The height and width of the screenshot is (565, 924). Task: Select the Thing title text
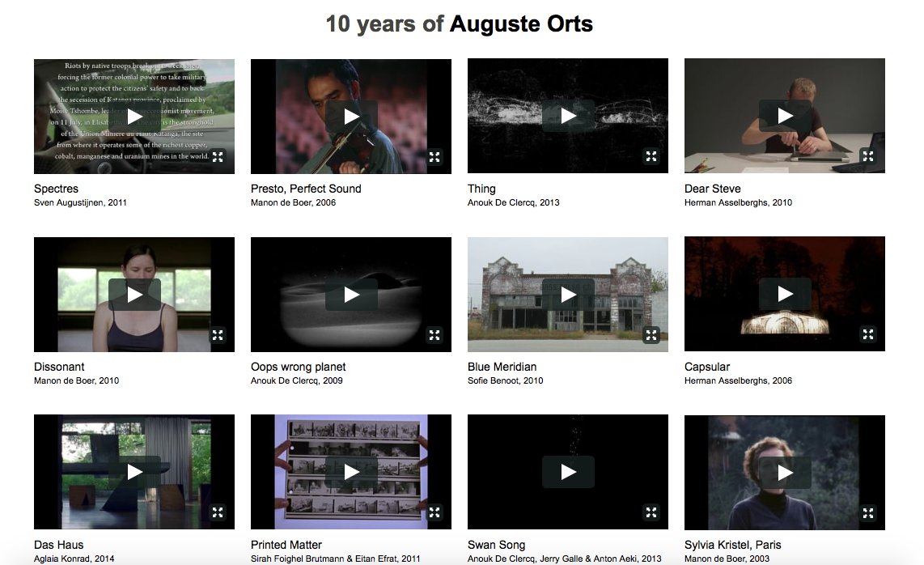coord(481,189)
